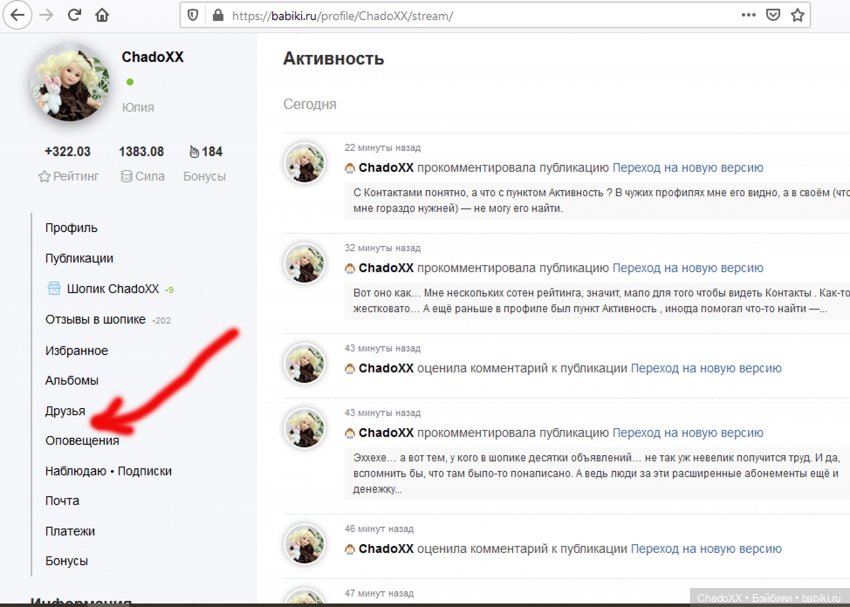850x607 pixels.
Task: Click the Шопик ChadoXX shop icon
Action: tap(54, 289)
